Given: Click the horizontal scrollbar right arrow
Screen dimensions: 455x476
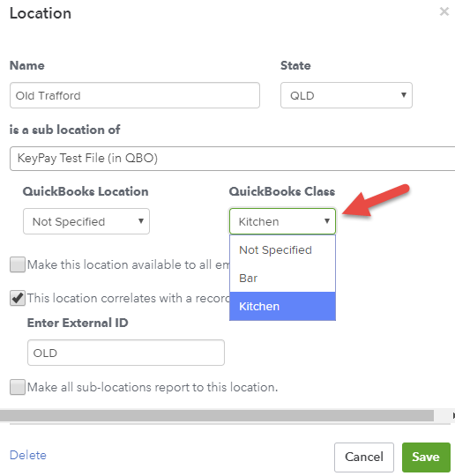Looking at the screenshot, I should (453, 415).
